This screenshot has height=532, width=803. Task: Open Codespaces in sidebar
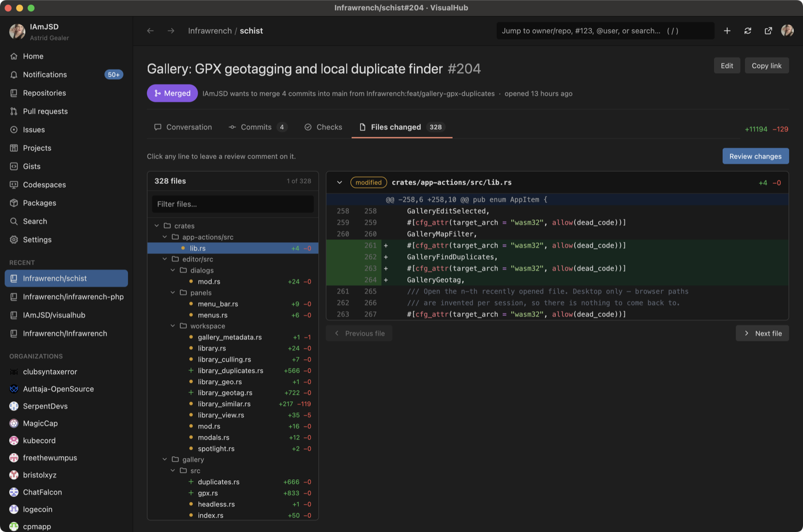click(x=66, y=184)
